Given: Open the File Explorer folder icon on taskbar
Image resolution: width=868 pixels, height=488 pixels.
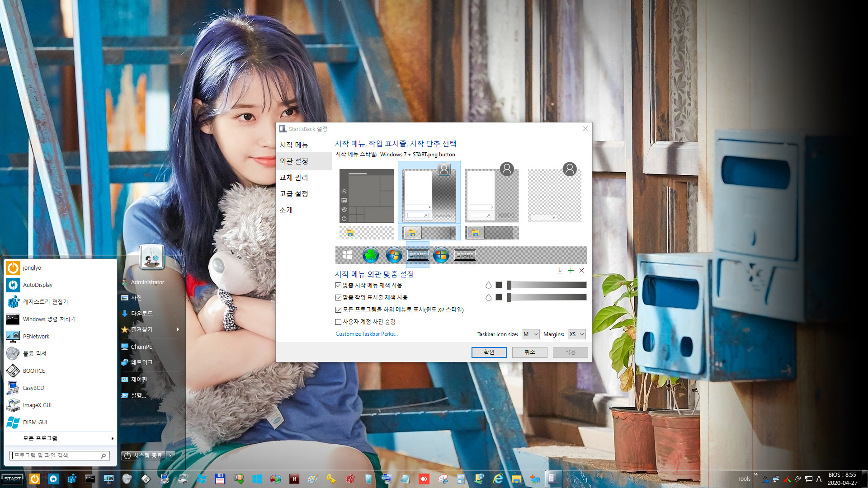Looking at the screenshot, I should point(517,479).
